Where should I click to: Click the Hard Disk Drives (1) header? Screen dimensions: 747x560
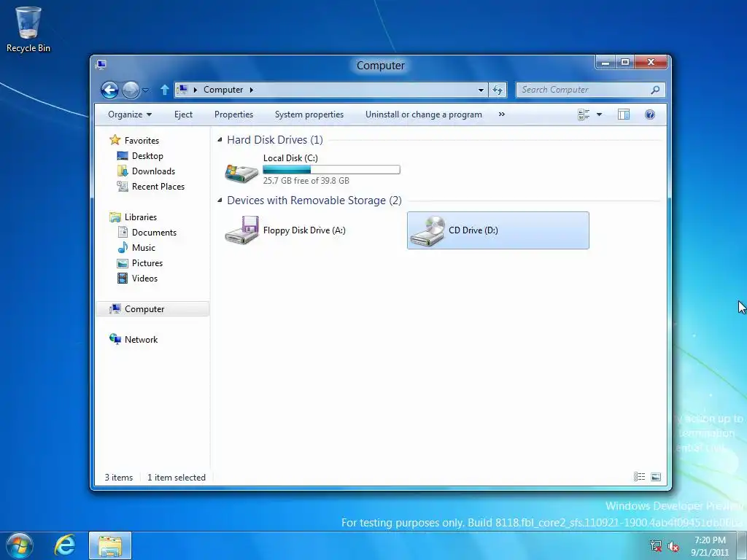(275, 139)
